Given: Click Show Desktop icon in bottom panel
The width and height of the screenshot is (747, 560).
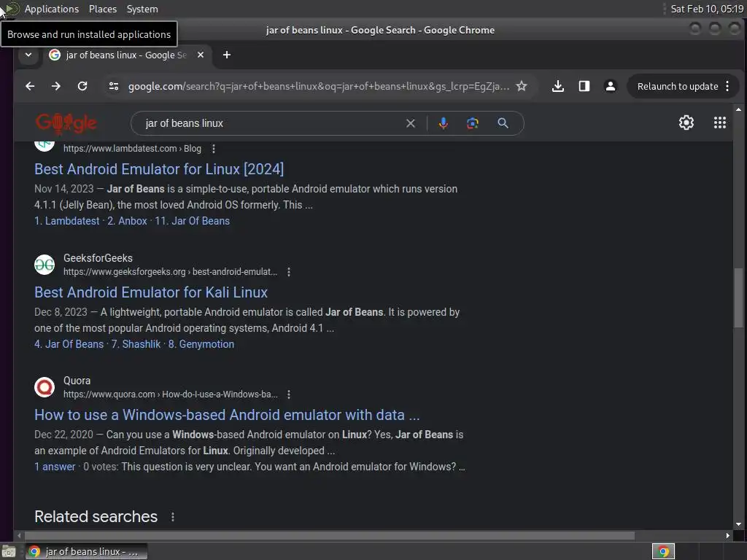Looking at the screenshot, I should 9,551.
